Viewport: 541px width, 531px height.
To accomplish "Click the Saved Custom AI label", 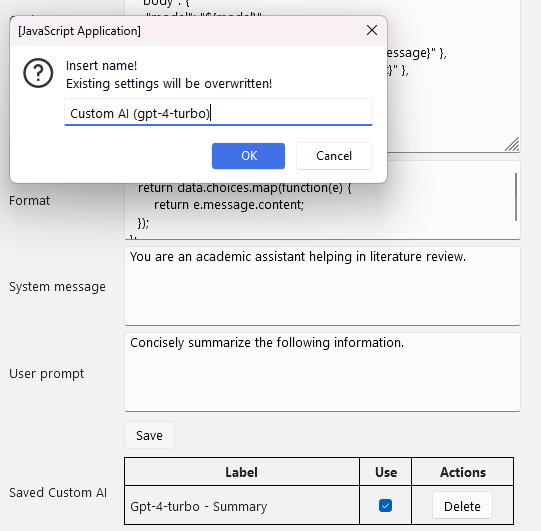I will (58, 492).
